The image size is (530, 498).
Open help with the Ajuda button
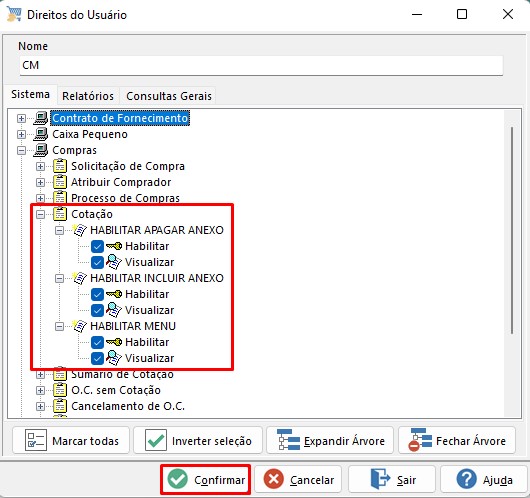click(x=484, y=479)
